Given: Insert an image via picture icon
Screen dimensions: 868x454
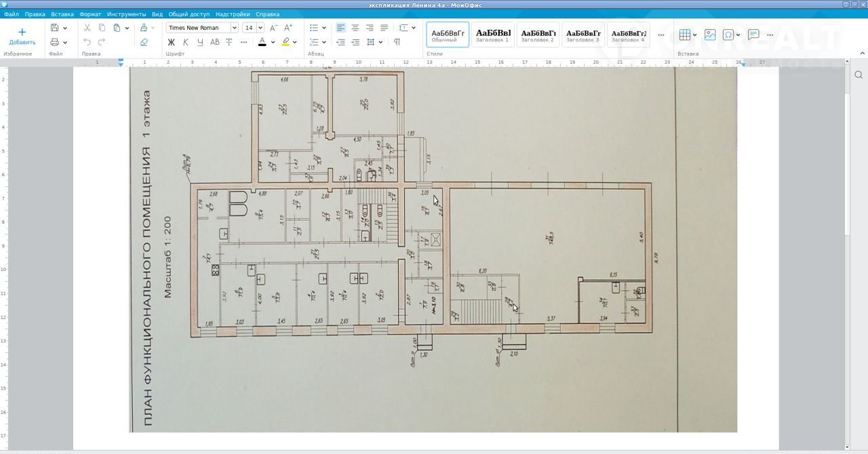Looking at the screenshot, I should click(x=710, y=35).
